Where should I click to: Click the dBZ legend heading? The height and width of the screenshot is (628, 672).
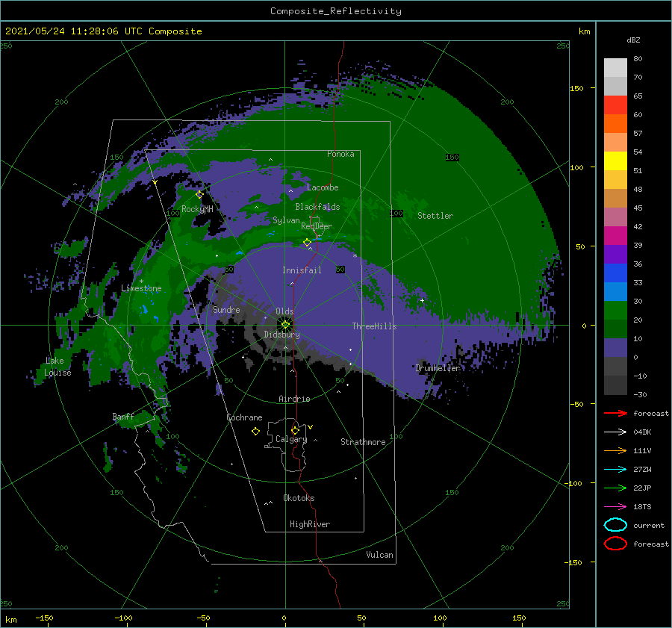[x=633, y=40]
